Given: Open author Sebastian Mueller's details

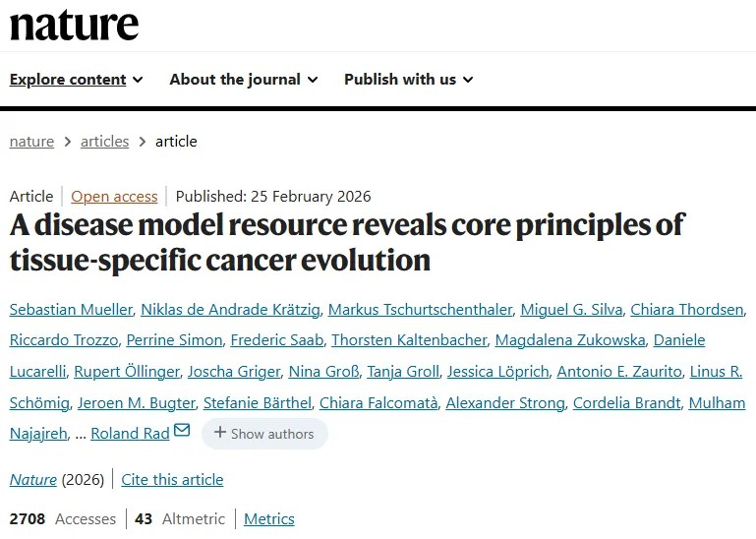Looking at the screenshot, I should [x=70, y=310].
